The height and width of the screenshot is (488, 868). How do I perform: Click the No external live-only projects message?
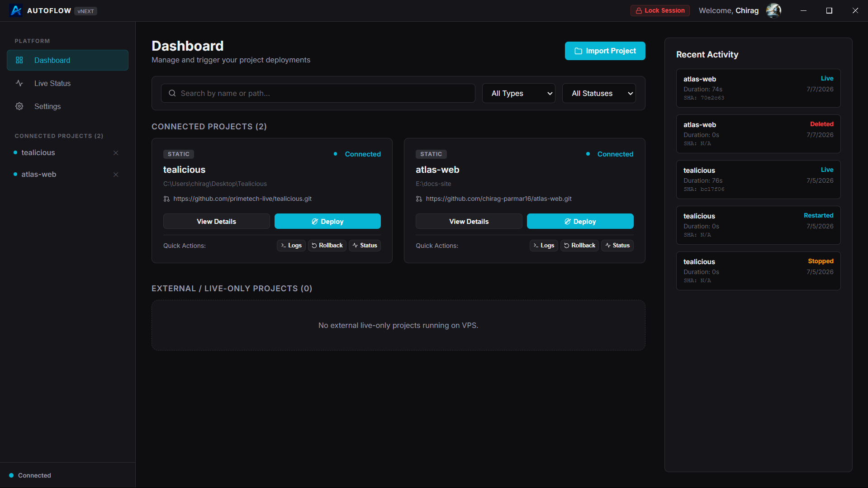pyautogui.click(x=398, y=326)
